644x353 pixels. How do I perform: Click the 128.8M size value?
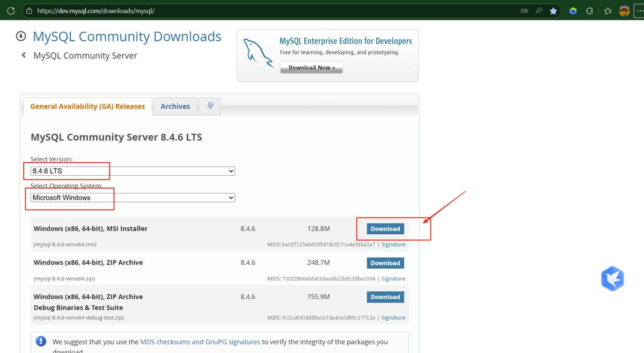pyautogui.click(x=318, y=228)
